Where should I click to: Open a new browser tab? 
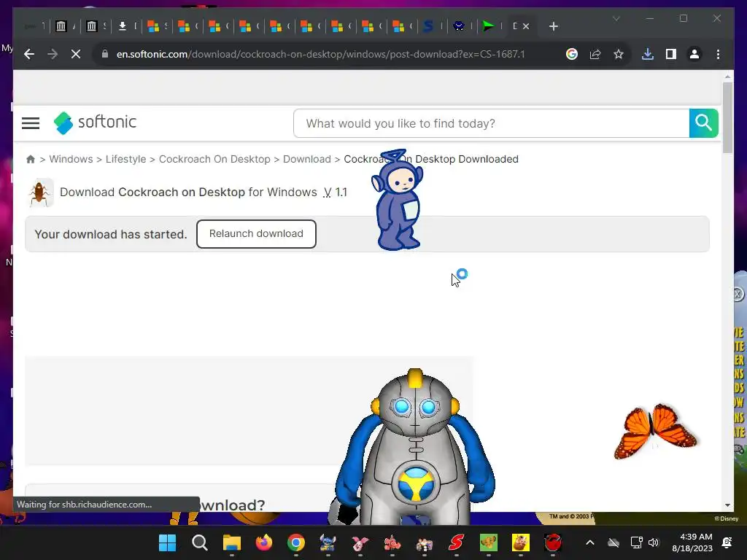tap(553, 26)
